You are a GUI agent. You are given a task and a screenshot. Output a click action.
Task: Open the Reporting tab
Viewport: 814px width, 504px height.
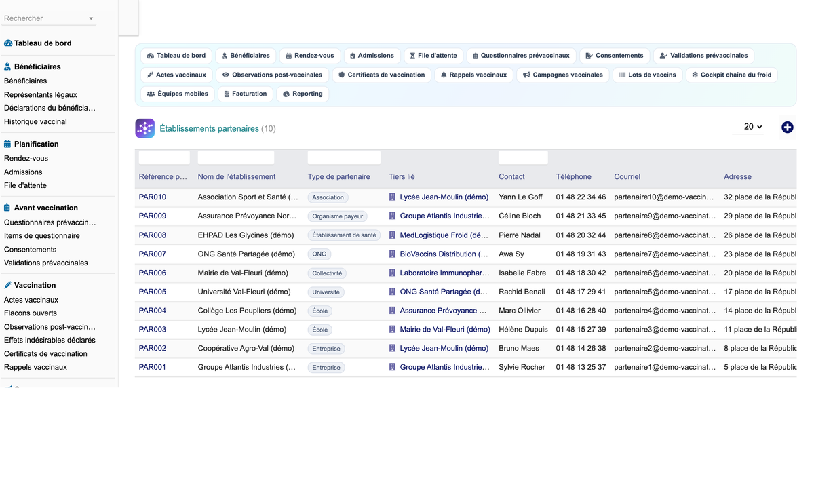pos(303,94)
